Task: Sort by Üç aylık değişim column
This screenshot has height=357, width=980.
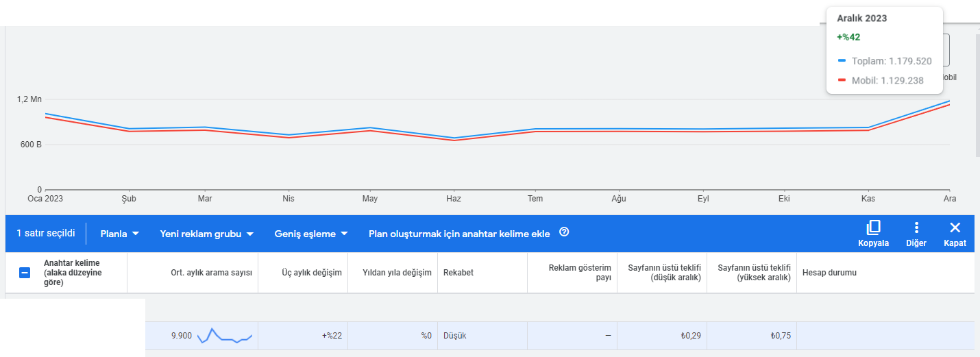Action: (x=312, y=273)
